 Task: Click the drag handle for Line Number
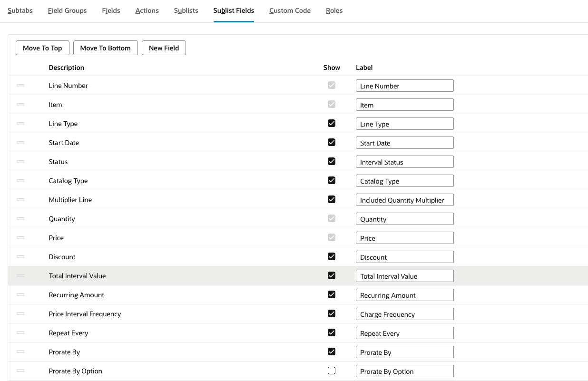tap(20, 85)
